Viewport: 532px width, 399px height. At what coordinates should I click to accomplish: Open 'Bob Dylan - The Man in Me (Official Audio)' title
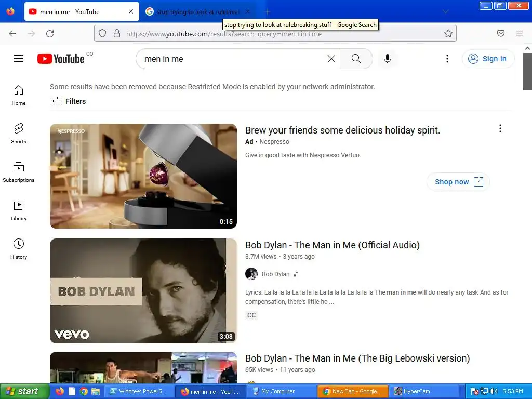(x=332, y=245)
